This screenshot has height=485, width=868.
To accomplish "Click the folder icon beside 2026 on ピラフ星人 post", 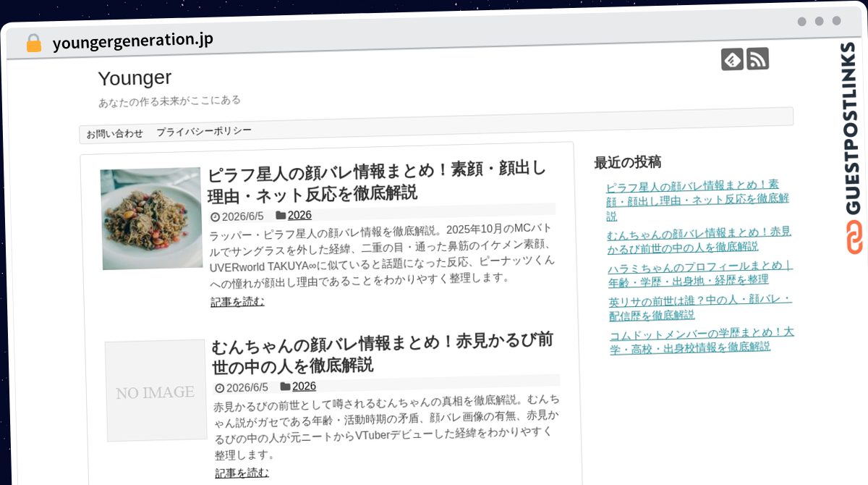I will (280, 215).
